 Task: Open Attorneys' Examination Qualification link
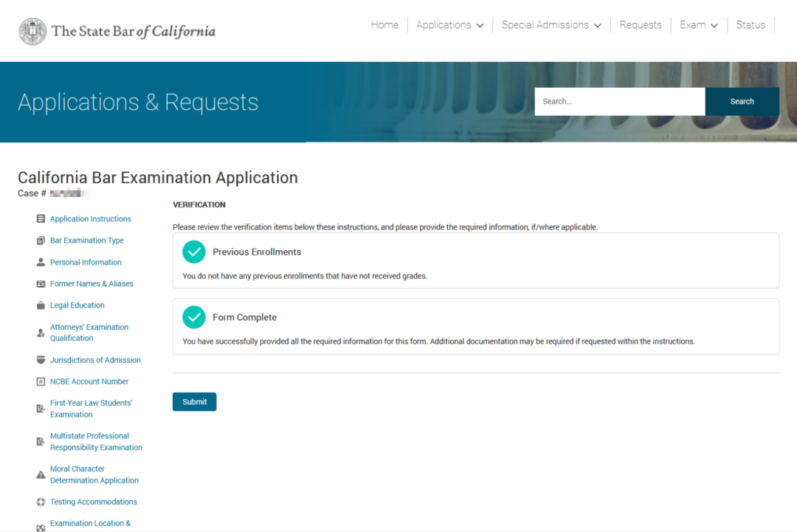point(89,333)
